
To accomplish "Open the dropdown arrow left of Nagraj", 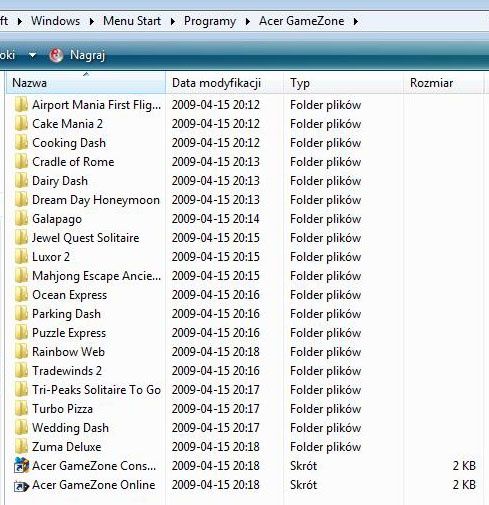I will pyautogui.click(x=32, y=55).
